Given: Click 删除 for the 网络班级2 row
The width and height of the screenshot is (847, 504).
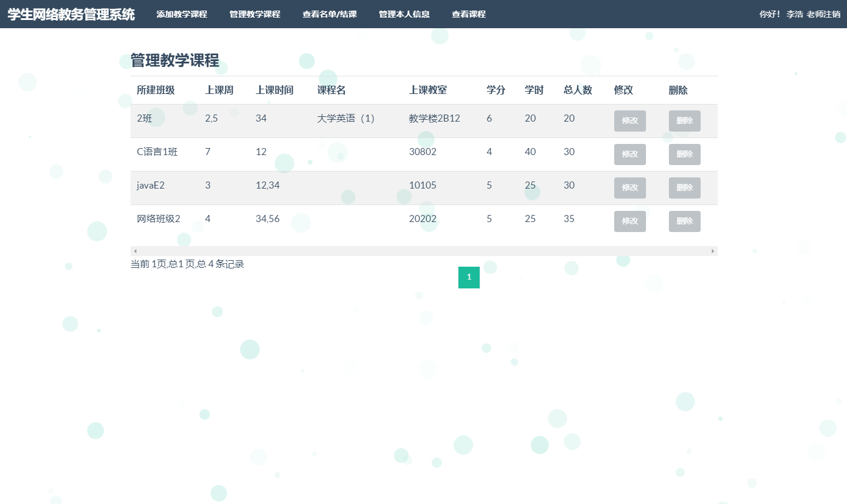Looking at the screenshot, I should [684, 221].
